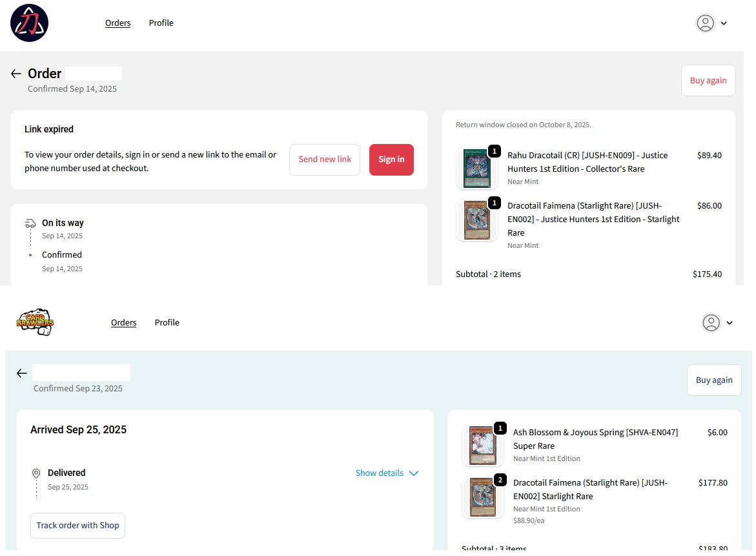Click Confirmed Sep 14, 2025 under Order heading
The image size is (756, 556).
tap(72, 88)
